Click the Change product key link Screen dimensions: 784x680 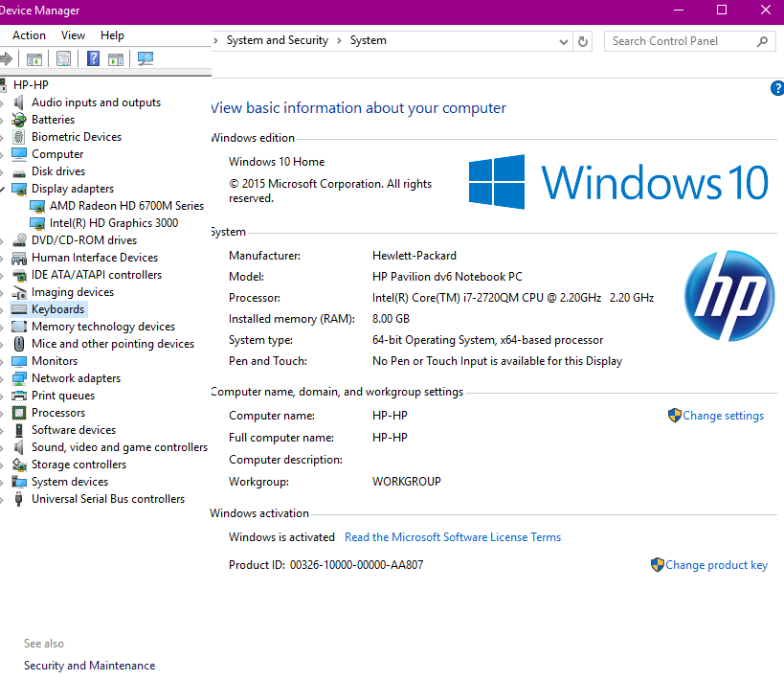coord(716,565)
